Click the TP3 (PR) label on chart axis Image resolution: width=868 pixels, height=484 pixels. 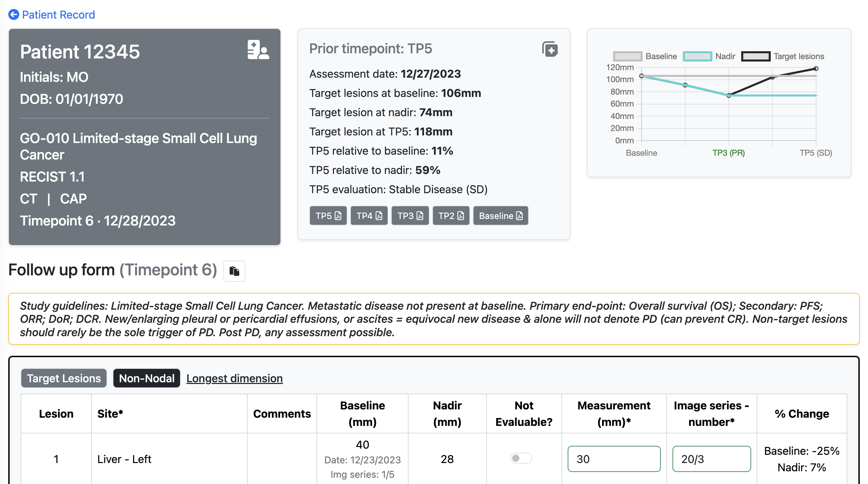(x=728, y=153)
